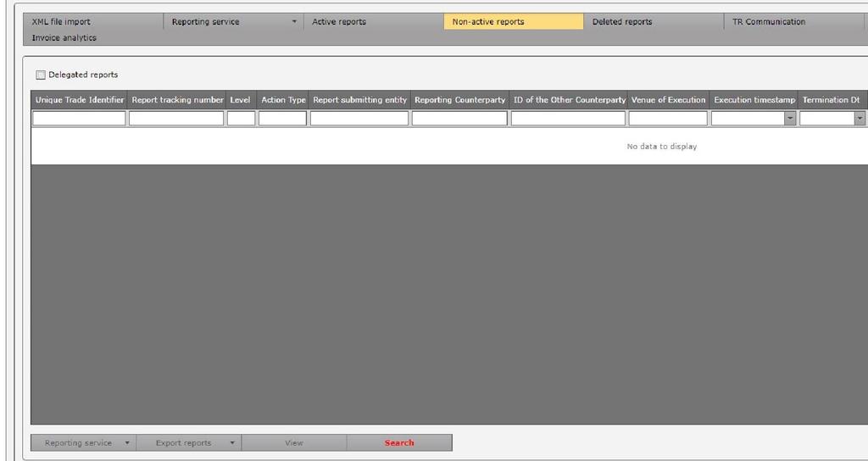Focus the Action Type filter field

tap(282, 119)
